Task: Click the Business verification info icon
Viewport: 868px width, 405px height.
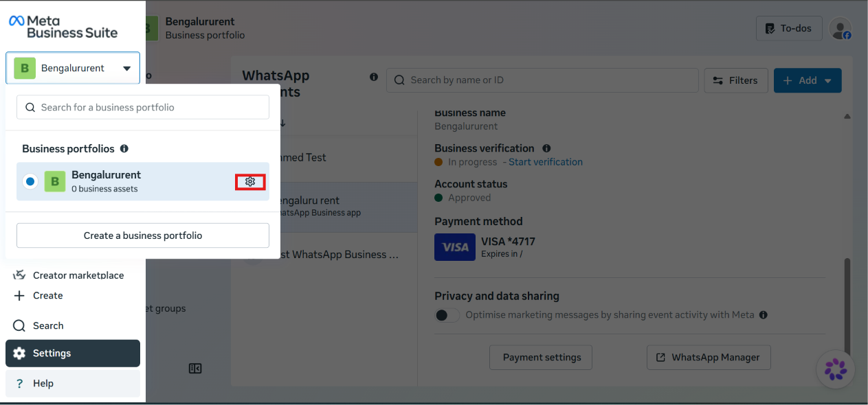Action: 546,148
